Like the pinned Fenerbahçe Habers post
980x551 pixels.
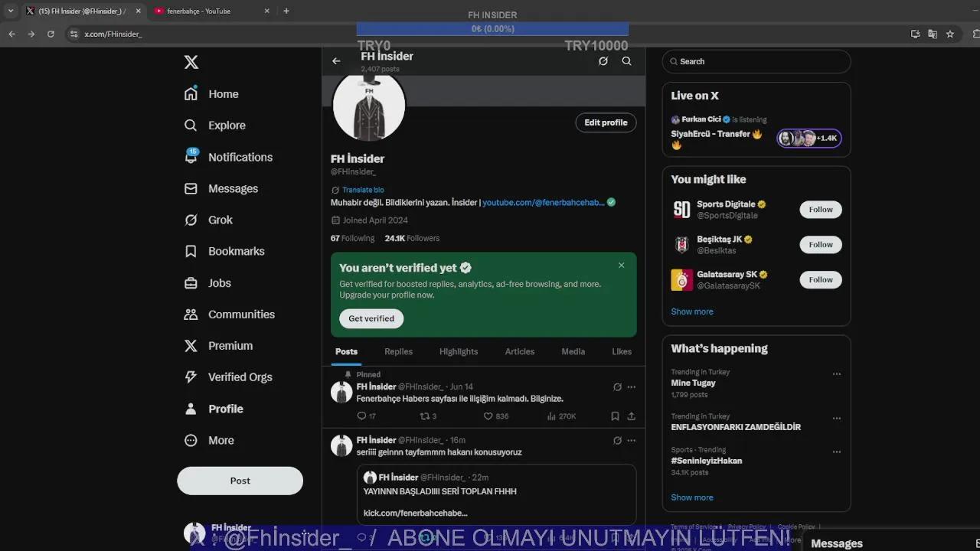point(488,416)
